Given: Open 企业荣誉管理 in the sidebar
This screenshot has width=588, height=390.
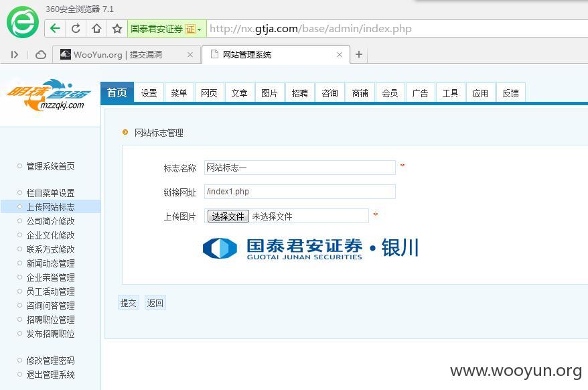Looking at the screenshot, I should point(50,277).
